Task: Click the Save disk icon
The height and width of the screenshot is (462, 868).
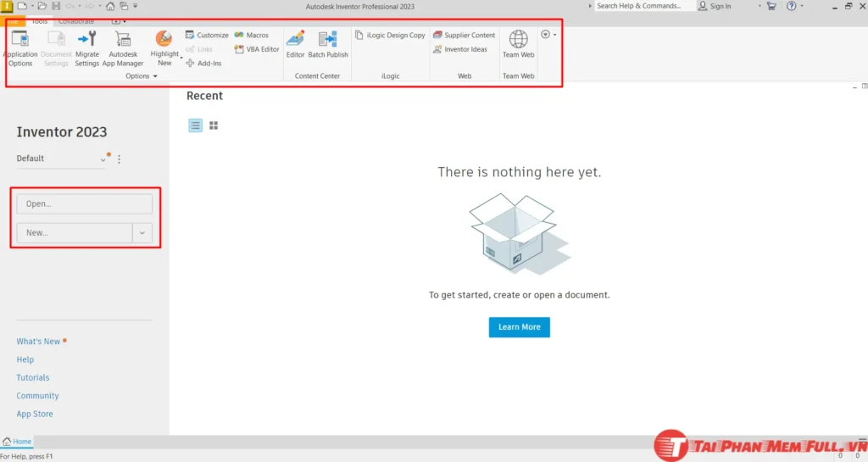Action: pos(56,6)
